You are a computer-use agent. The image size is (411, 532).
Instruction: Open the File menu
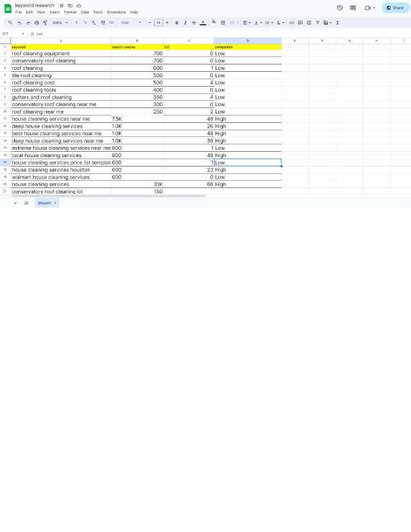point(18,12)
